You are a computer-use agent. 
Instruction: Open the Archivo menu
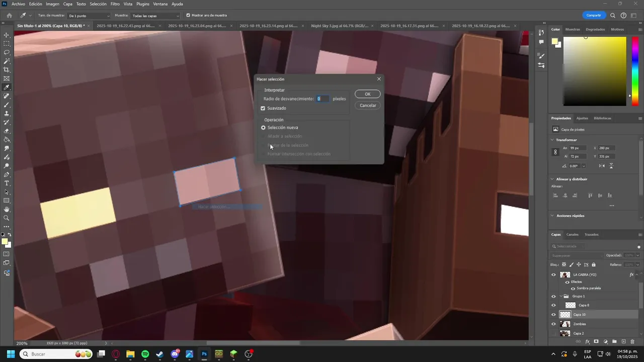point(18,4)
